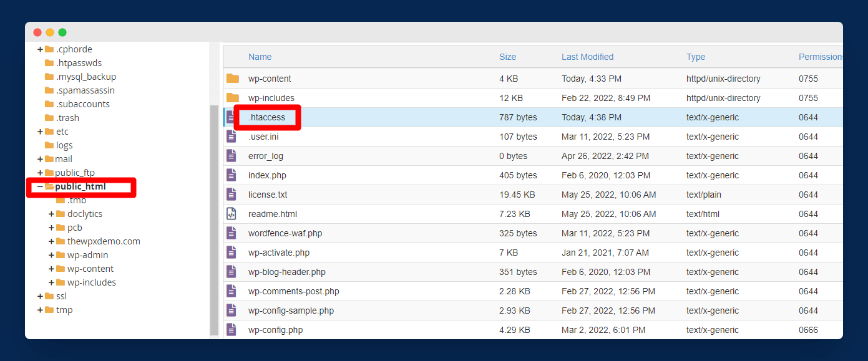Sort file list by Size column
The height and width of the screenshot is (361, 868).
click(x=507, y=57)
